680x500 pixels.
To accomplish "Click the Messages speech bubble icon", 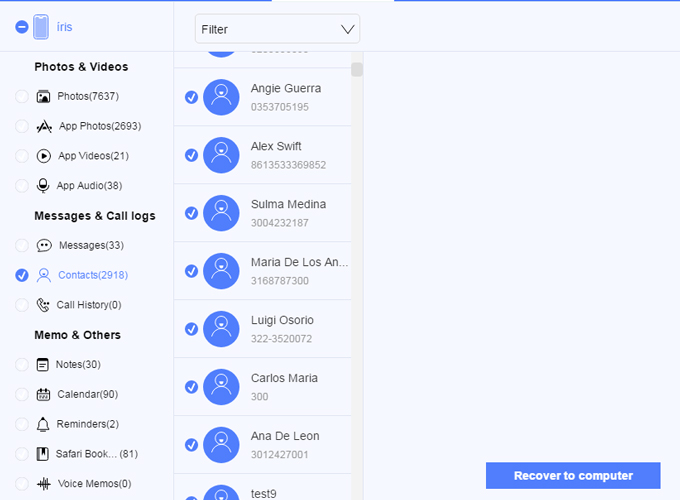I will point(44,245).
